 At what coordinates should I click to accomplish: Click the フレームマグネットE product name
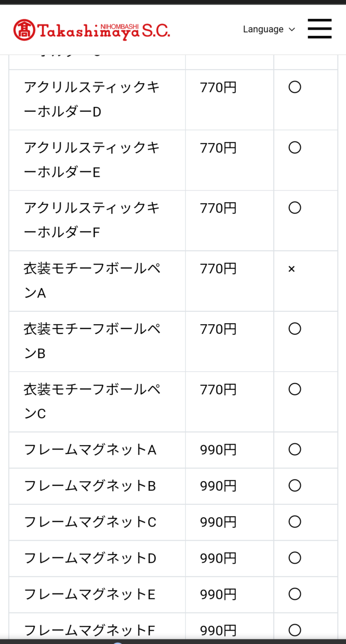click(90, 595)
